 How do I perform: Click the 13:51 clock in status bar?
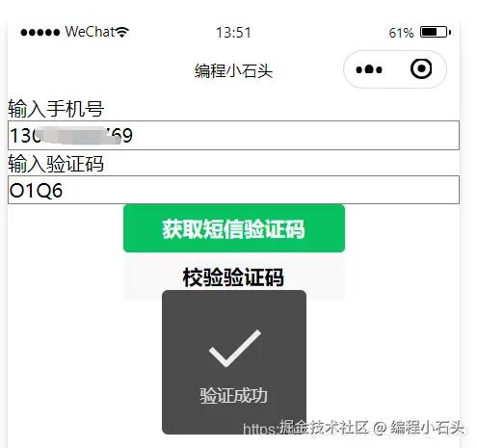click(233, 33)
